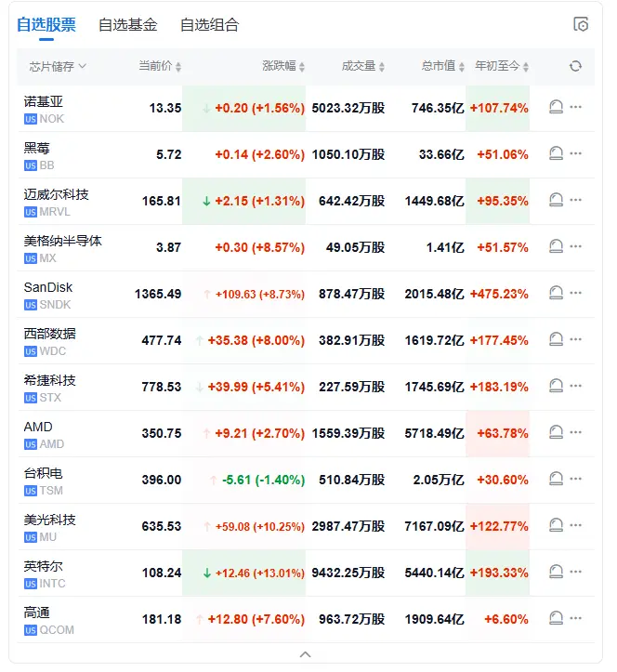617x672 pixels.
Task: Open more options for SanDisk row
Action: pos(575,293)
